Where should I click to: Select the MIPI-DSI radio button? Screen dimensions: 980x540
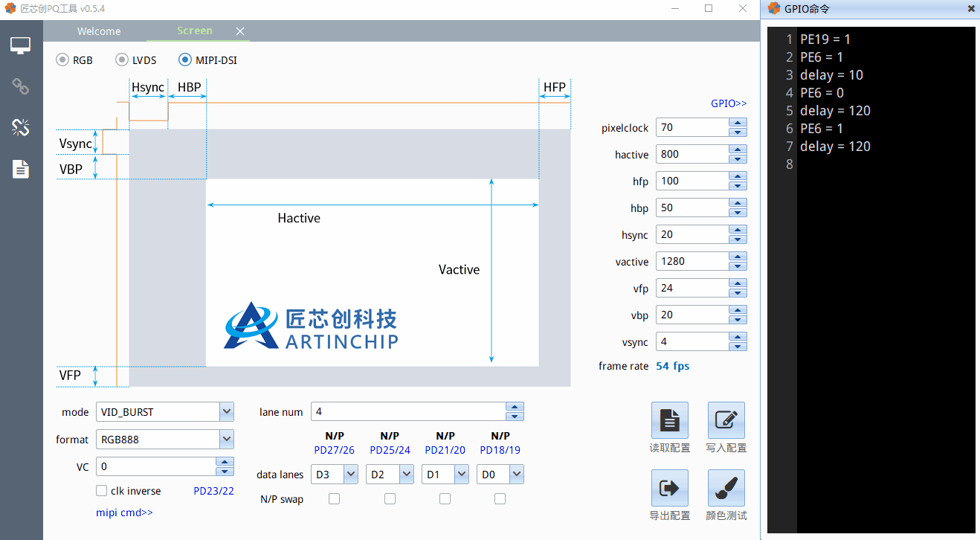pos(185,60)
